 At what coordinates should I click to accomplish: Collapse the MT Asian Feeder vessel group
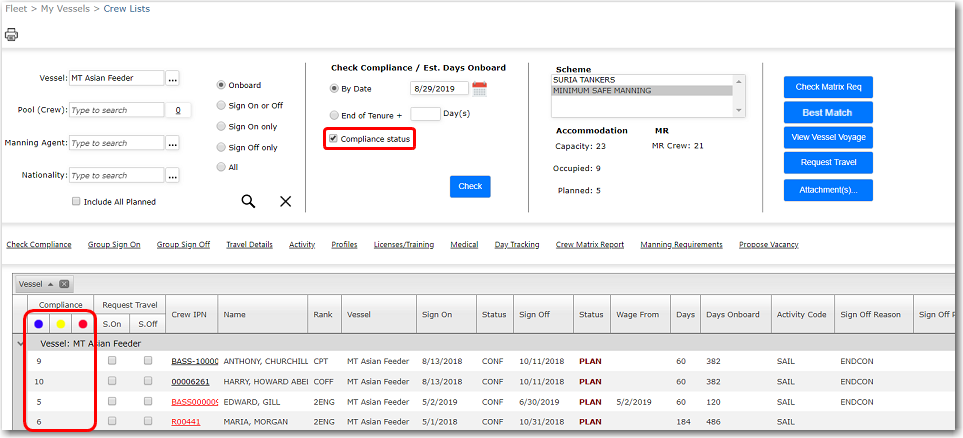(x=20, y=343)
